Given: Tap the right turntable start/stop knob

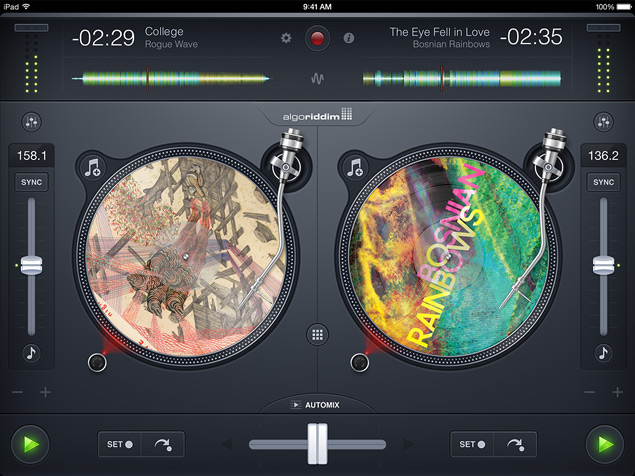Looking at the screenshot, I should pos(360,362).
